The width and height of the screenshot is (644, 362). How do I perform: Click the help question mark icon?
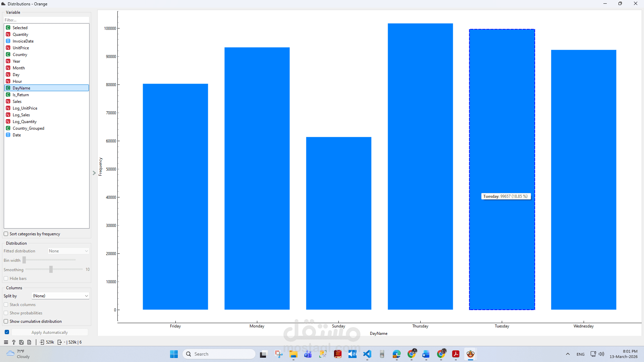tap(14, 342)
